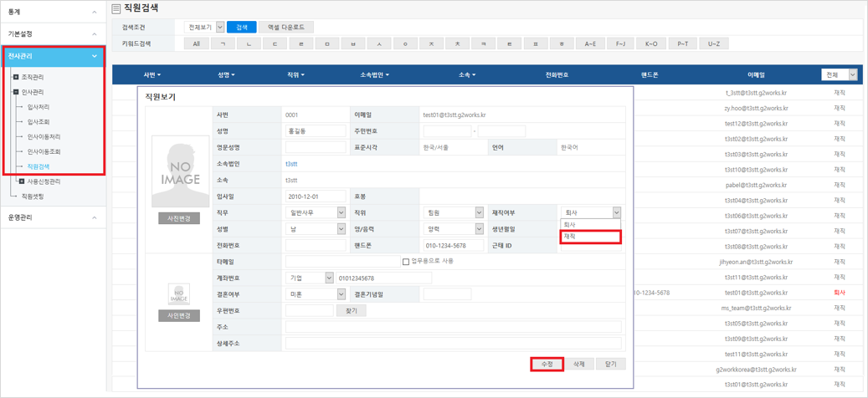Filter by keyword A~E button
Screen dimensions: 868x398
coord(590,43)
